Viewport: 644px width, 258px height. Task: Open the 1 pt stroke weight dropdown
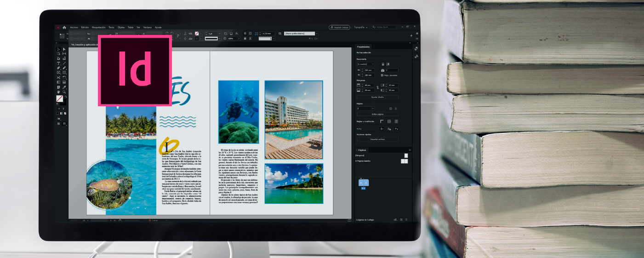pos(220,34)
